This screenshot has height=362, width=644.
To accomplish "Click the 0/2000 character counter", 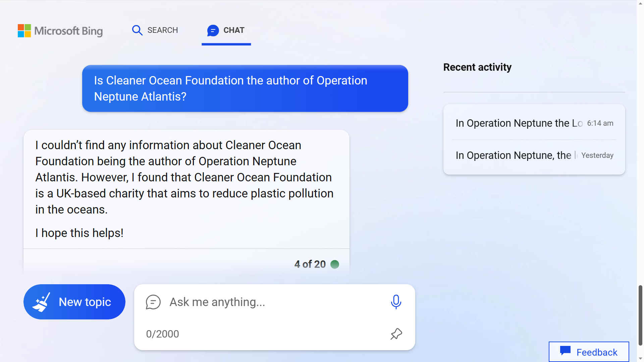I will coord(162,334).
